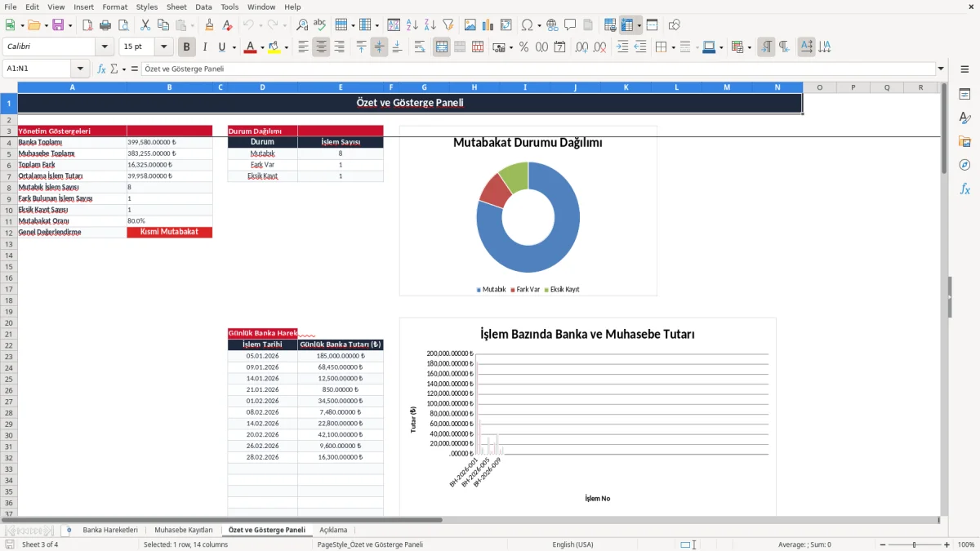Screen dimensions: 980x551
Task: Export directly as PDF
Action: [87, 25]
